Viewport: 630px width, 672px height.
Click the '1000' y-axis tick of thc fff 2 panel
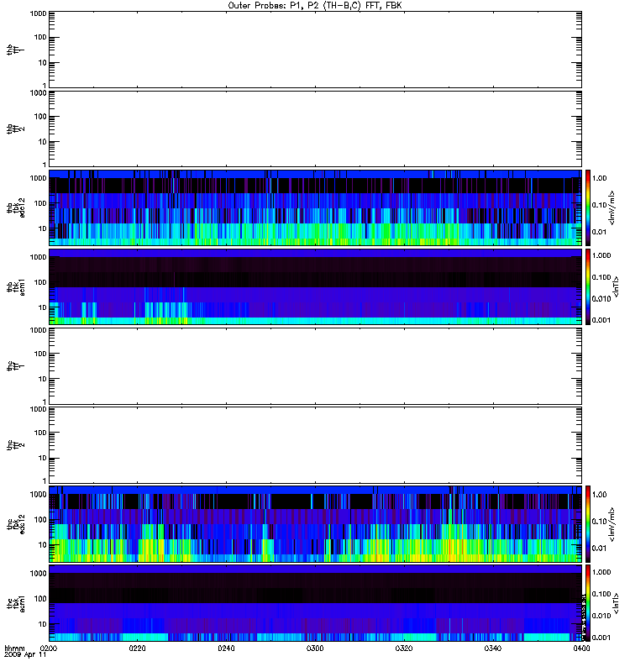pos(38,410)
